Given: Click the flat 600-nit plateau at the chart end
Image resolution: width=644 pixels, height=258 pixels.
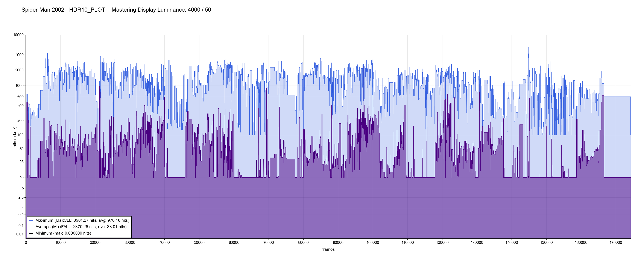Looking at the screenshot, I should [618, 97].
